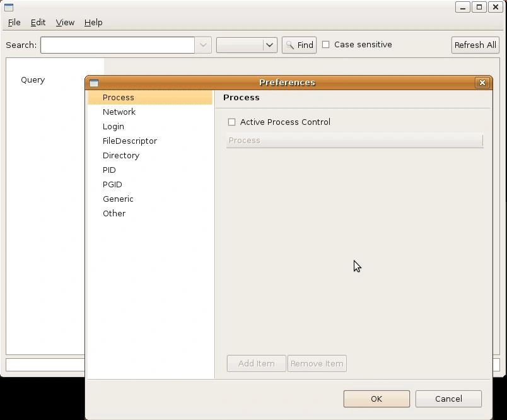Image resolution: width=507 pixels, height=420 pixels.
Task: Click the main window application icon
Action: point(9,7)
